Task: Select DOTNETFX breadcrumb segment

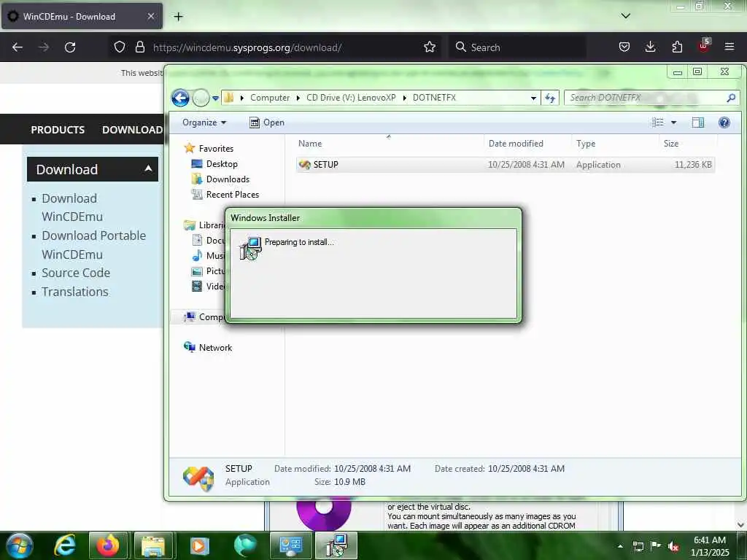Action: tap(434, 98)
